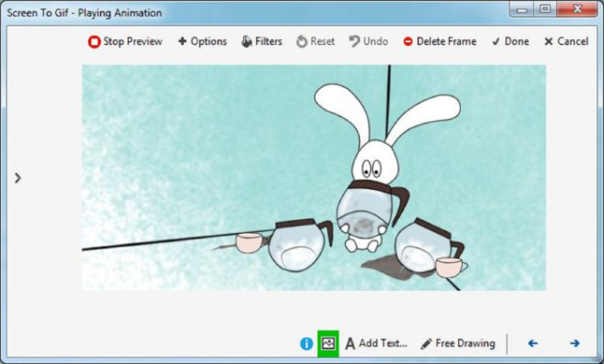Viewport: 604px width, 364px height.
Task: Click the blue information icon
Action: (x=306, y=343)
